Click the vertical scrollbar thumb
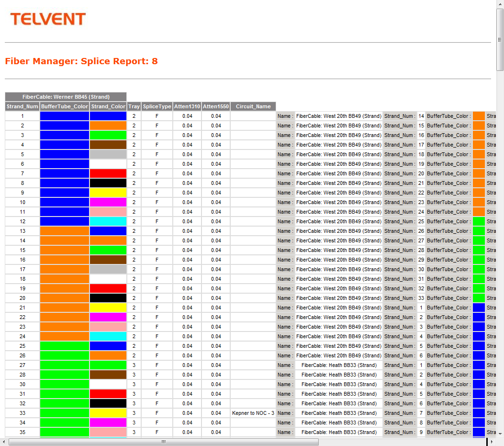 (x=500, y=39)
